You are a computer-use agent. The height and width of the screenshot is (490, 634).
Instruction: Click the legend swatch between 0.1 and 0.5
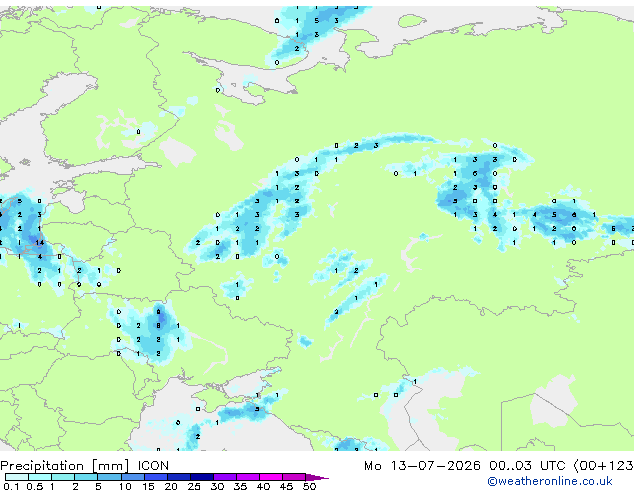(17, 477)
